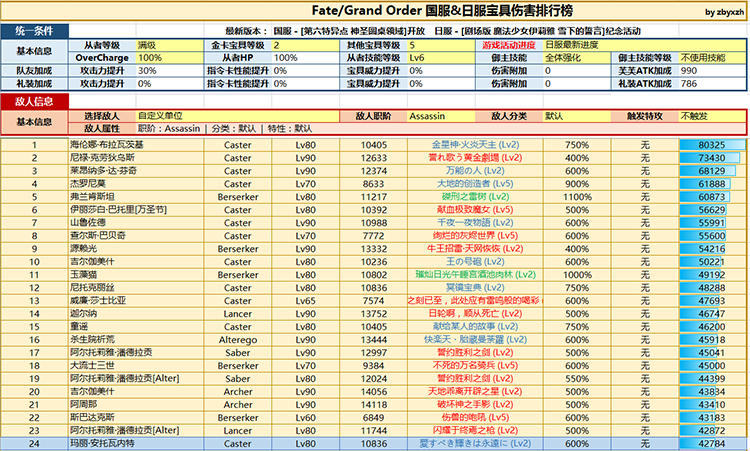Select servant name 莱昂纳多·达·芬奇
The image size is (750, 451).
coord(103,171)
